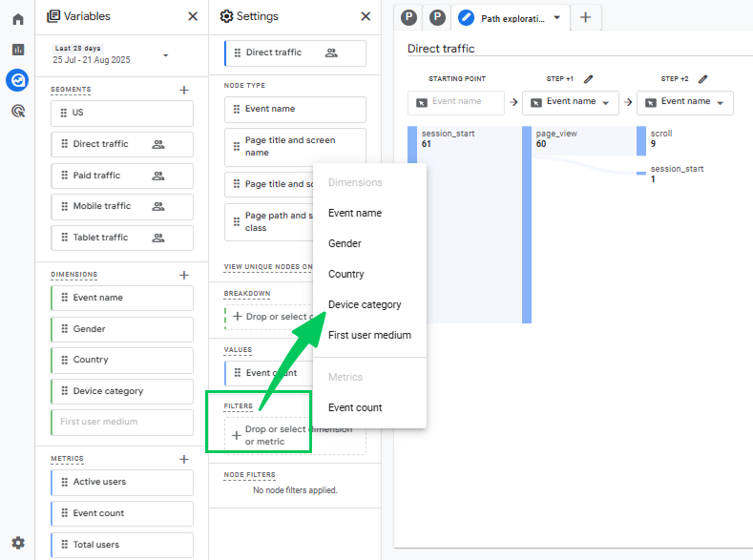This screenshot has height=560, width=753.
Task: Add a new exploration tab
Action: (585, 18)
